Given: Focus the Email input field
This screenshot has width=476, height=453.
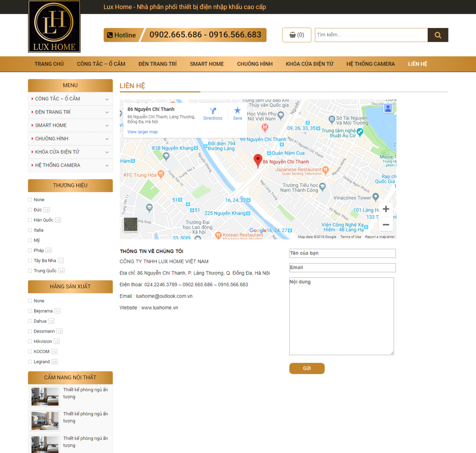Looking at the screenshot, I should tap(342, 268).
